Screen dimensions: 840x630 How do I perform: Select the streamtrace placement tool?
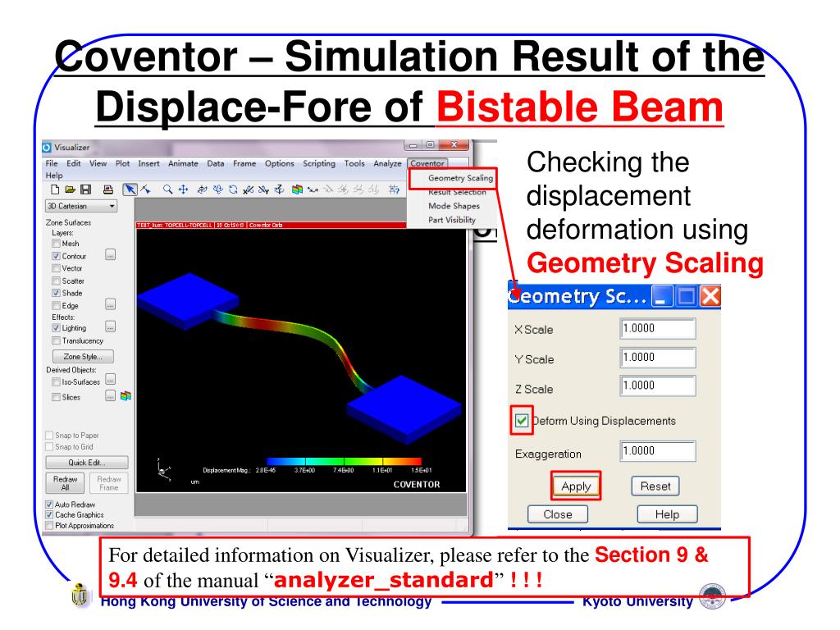[x=313, y=189]
